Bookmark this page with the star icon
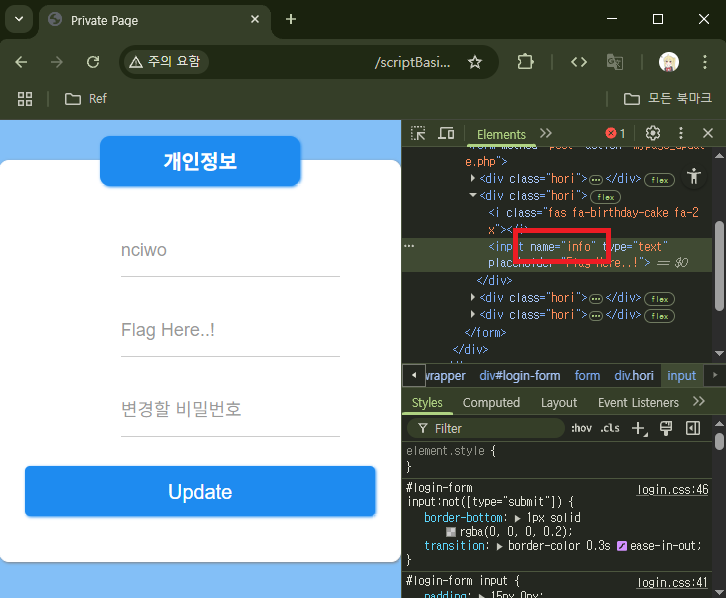This screenshot has height=598, width=726. 475,62
